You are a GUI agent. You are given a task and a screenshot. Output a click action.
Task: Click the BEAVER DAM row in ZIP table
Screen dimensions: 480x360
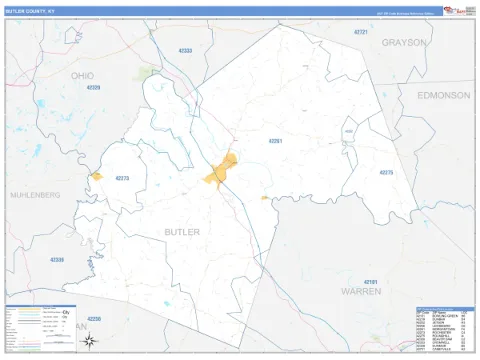pyautogui.click(x=442, y=339)
